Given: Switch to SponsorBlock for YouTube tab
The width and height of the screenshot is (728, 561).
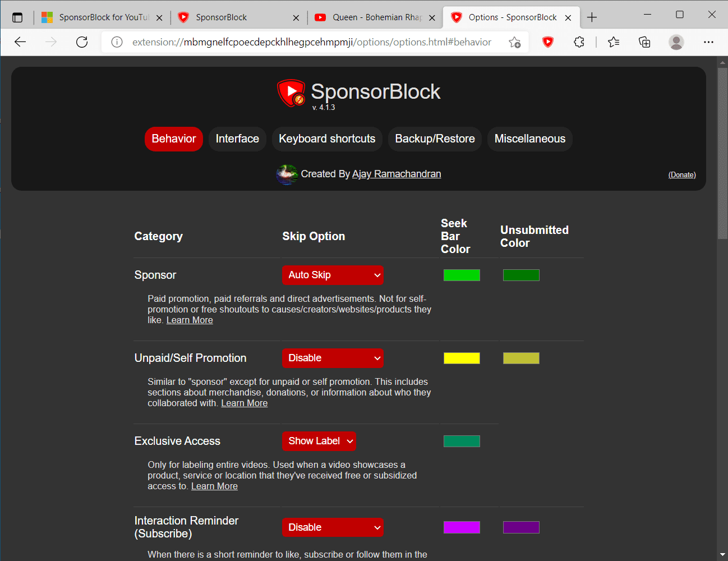Looking at the screenshot, I should pyautogui.click(x=102, y=17).
